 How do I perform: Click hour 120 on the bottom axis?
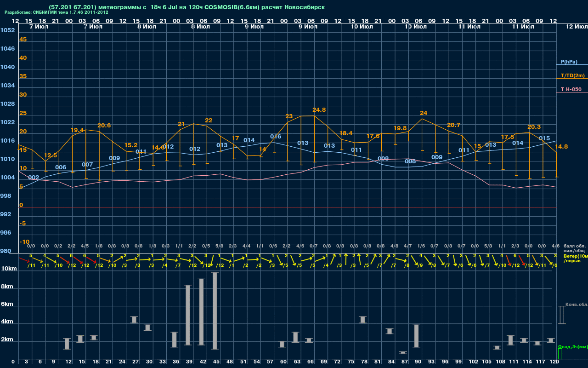554,362
